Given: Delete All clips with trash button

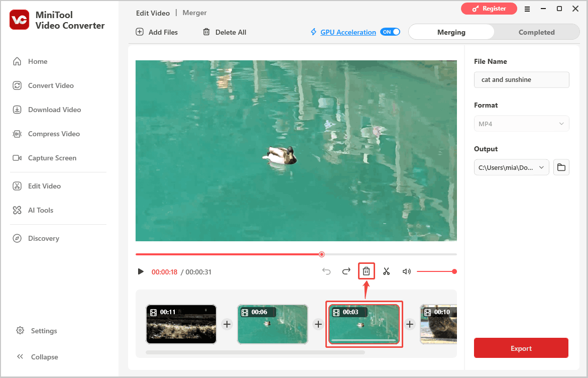Looking at the screenshot, I should click(x=224, y=32).
